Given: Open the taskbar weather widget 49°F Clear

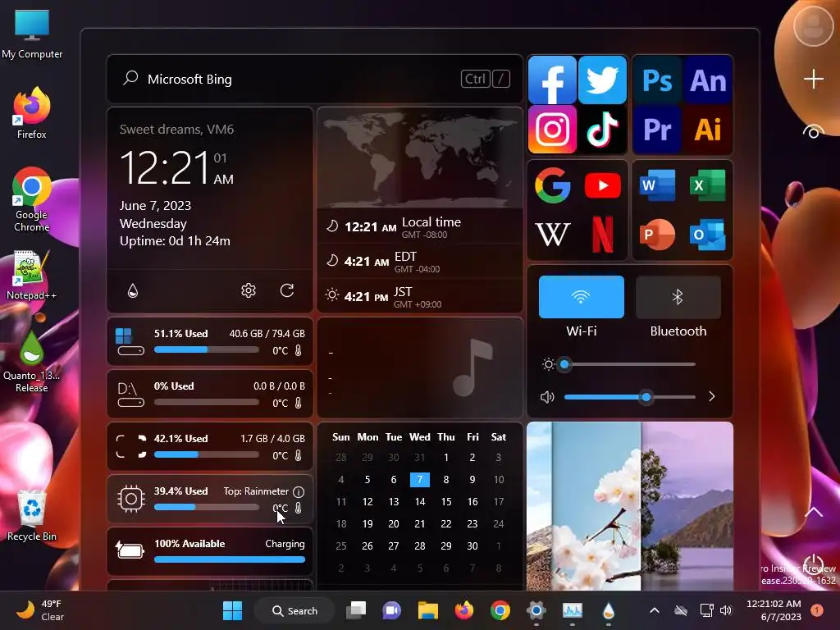Looking at the screenshot, I should (40, 610).
